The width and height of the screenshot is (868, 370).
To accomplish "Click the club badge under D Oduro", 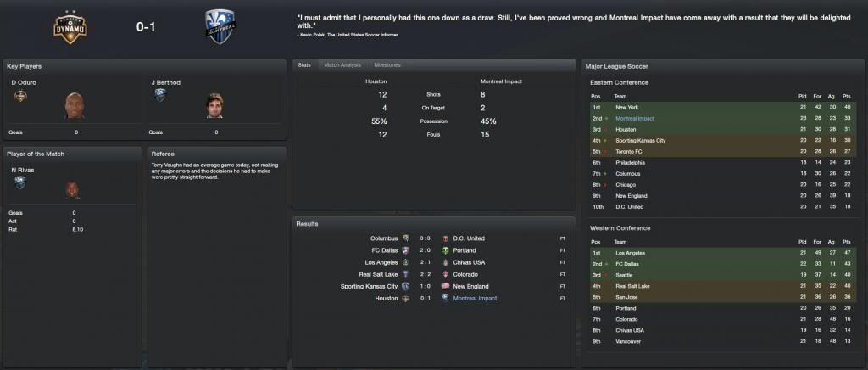I will tap(19, 96).
